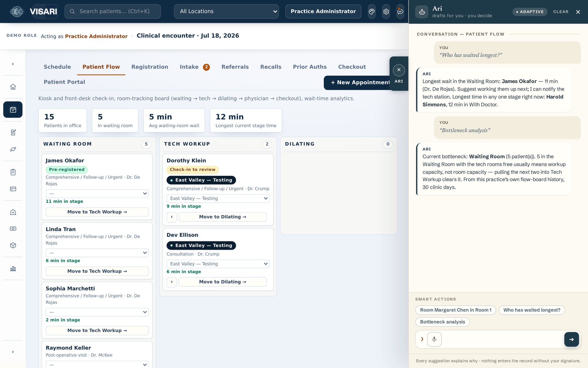Open Linda Tran's room dropdown
Screen dimensions: 588x368
coord(97,253)
